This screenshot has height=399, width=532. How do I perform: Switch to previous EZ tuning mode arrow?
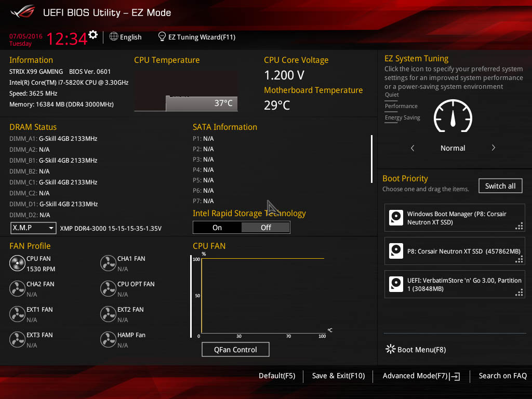413,148
